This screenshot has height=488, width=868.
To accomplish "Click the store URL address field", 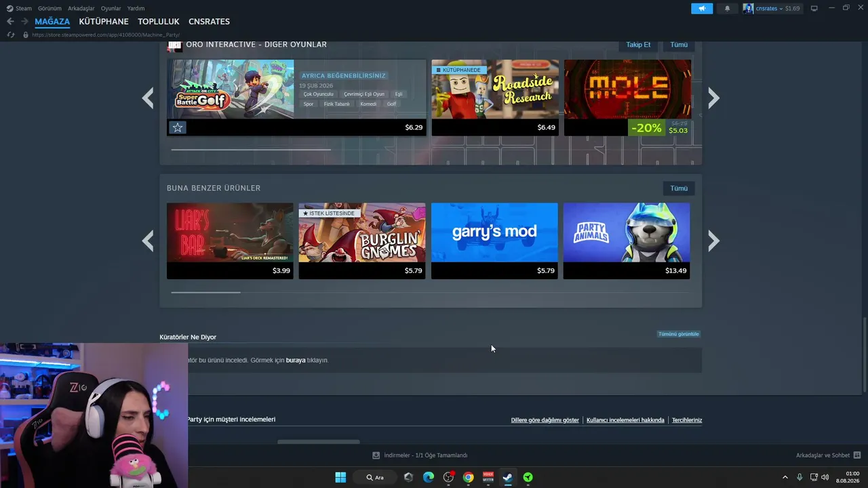I will (105, 35).
